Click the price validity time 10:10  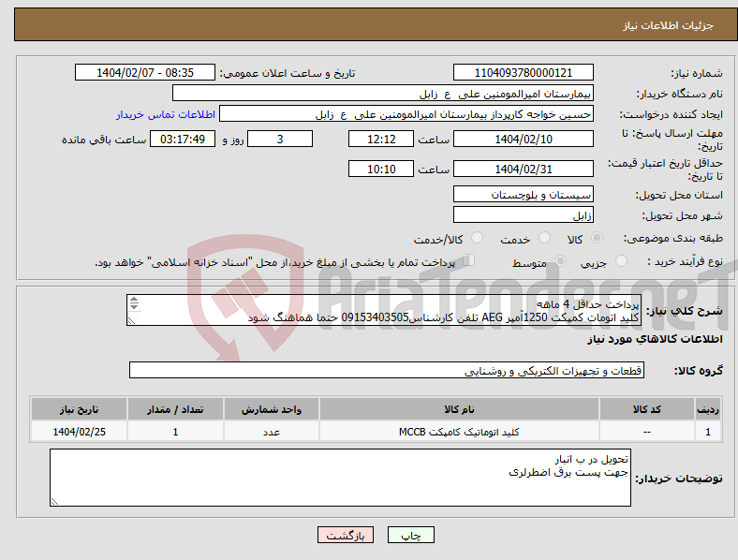tap(381, 169)
